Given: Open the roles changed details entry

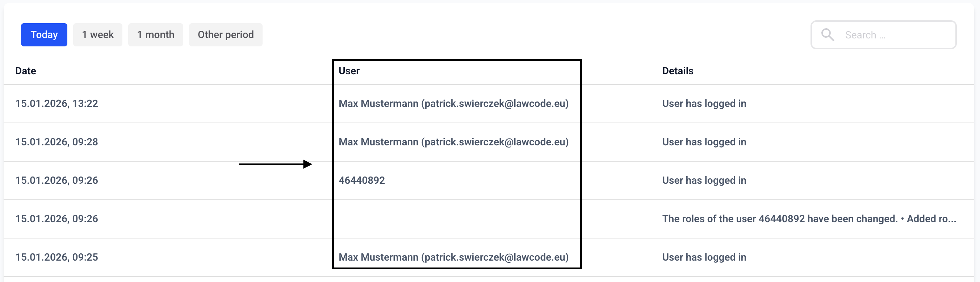Looking at the screenshot, I should [x=809, y=219].
